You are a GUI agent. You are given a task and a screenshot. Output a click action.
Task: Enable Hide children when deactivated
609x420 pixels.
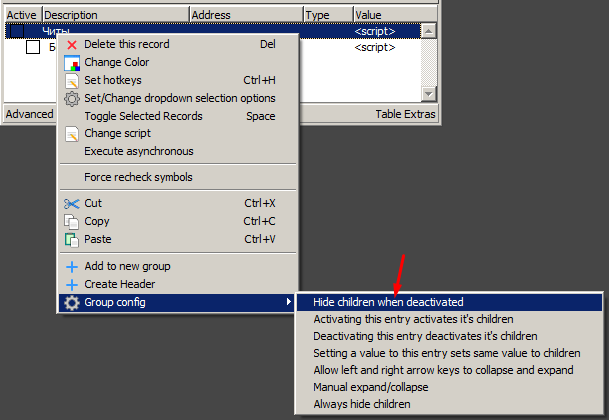pyautogui.click(x=387, y=301)
